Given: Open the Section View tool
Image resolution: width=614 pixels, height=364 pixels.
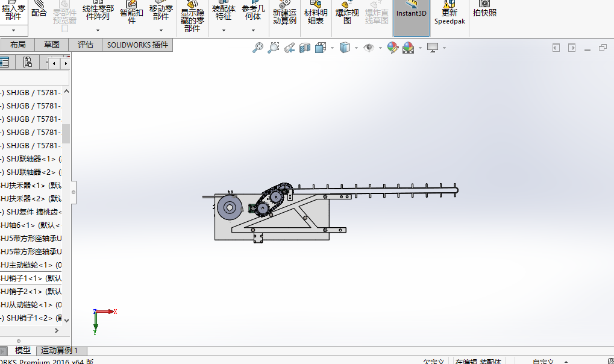Looking at the screenshot, I should point(305,48).
